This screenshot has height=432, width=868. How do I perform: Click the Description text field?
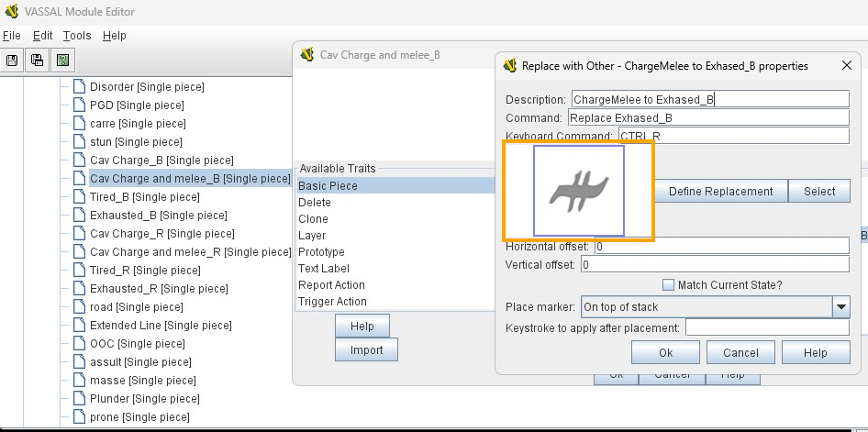pos(709,99)
